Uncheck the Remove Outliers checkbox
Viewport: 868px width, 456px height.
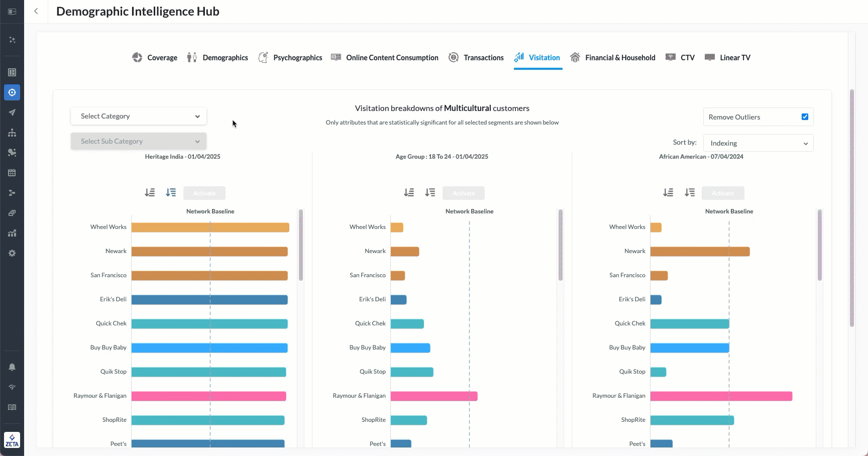point(805,117)
